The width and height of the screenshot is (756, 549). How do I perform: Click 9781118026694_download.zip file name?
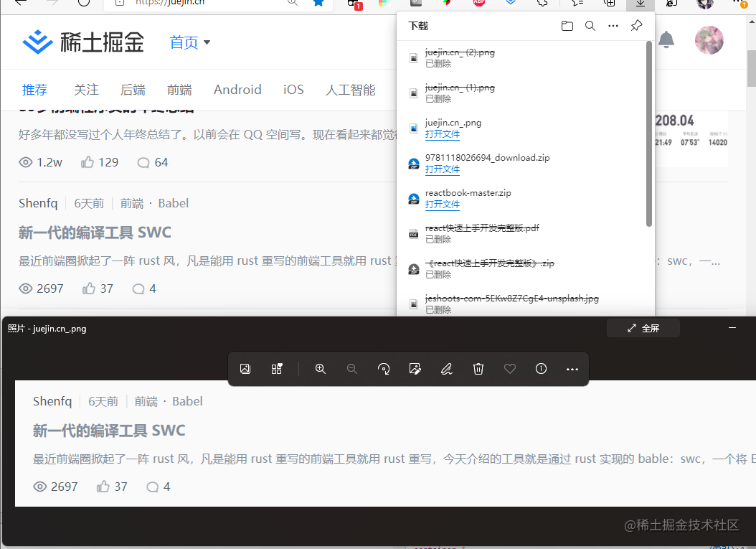[488, 158]
